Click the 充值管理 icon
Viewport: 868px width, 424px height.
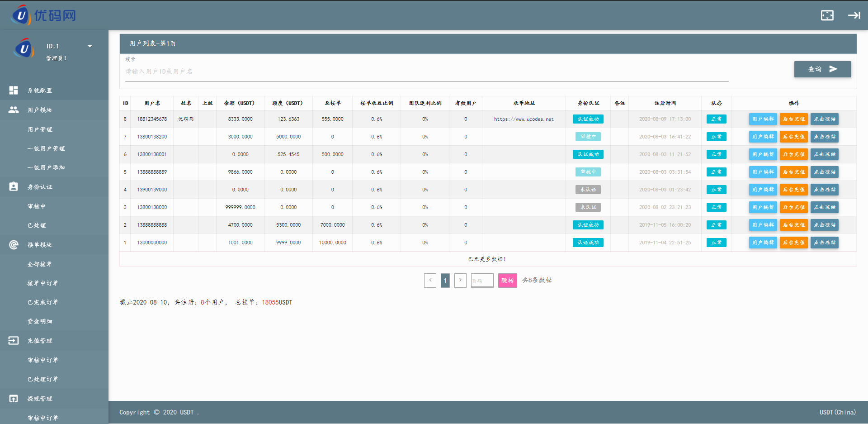[14, 341]
